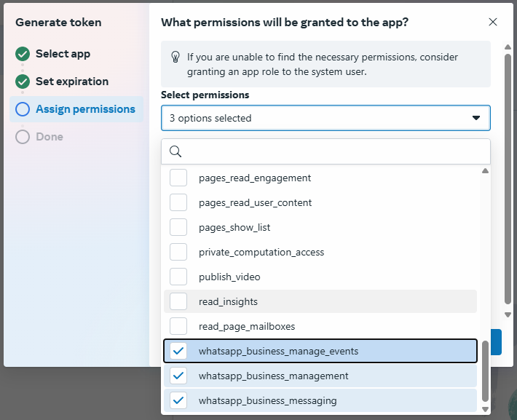
Task: Tick the pages_show_list checkbox
Action: 178,227
